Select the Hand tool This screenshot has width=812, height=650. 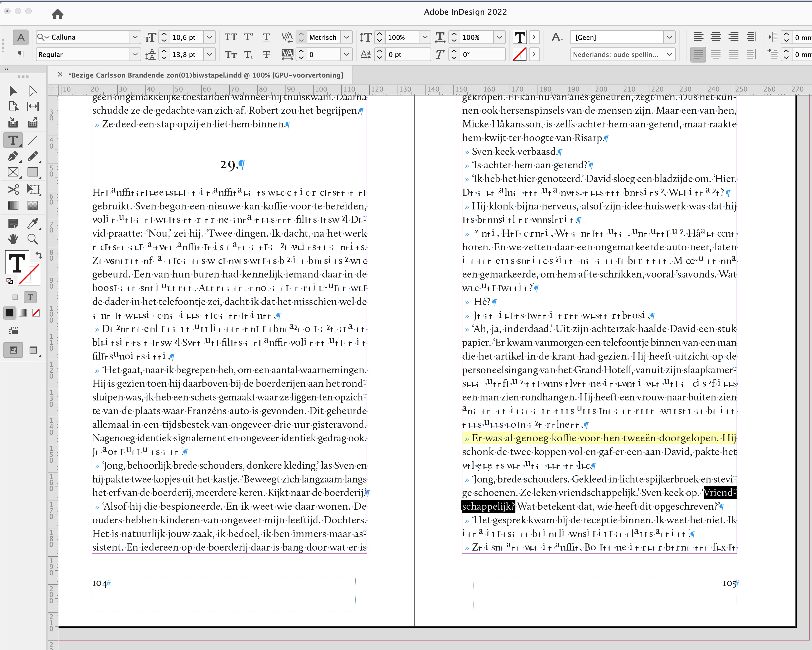pos(13,239)
